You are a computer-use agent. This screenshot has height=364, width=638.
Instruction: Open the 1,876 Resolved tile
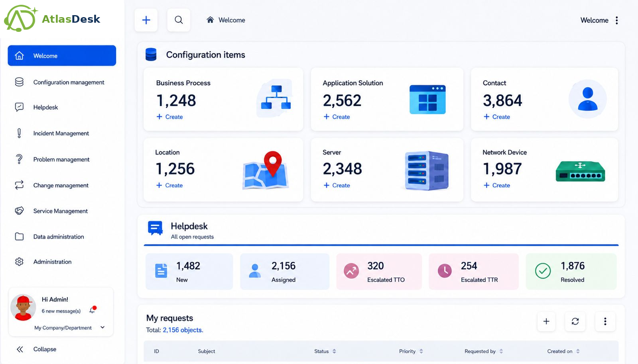[x=571, y=272]
